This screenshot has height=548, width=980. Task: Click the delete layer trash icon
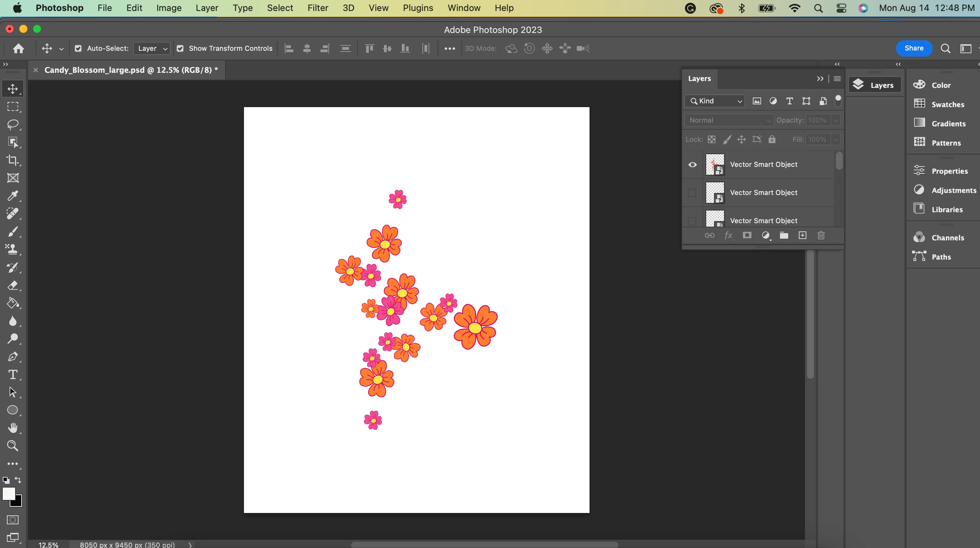coord(821,236)
